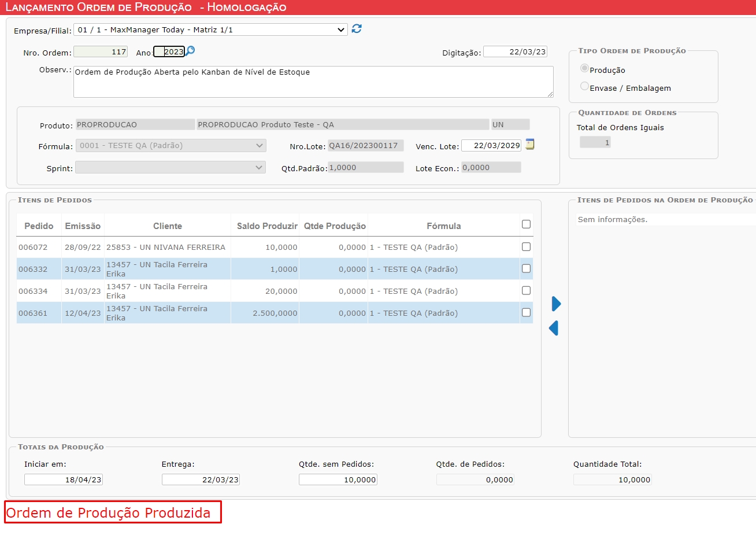Click the Emissão column header
Screen dimensions: 756x535
pyautogui.click(x=83, y=226)
